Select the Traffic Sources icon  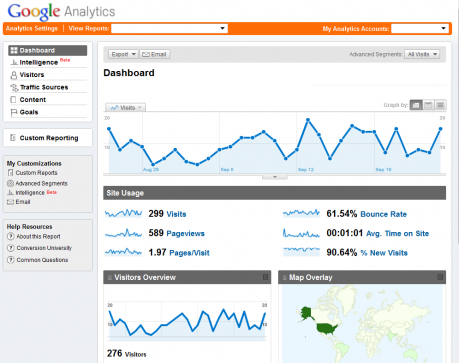pyautogui.click(x=14, y=88)
